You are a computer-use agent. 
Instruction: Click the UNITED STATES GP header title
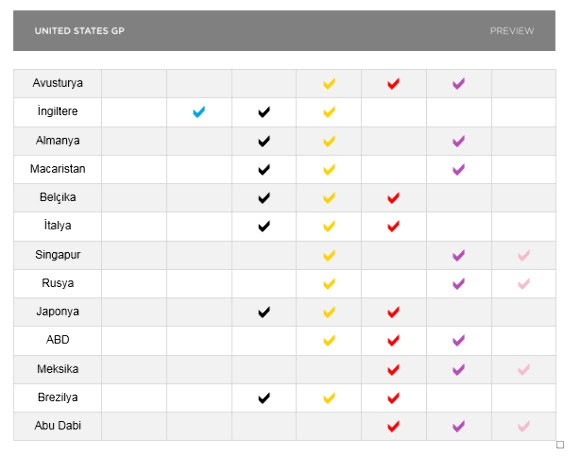[80, 31]
